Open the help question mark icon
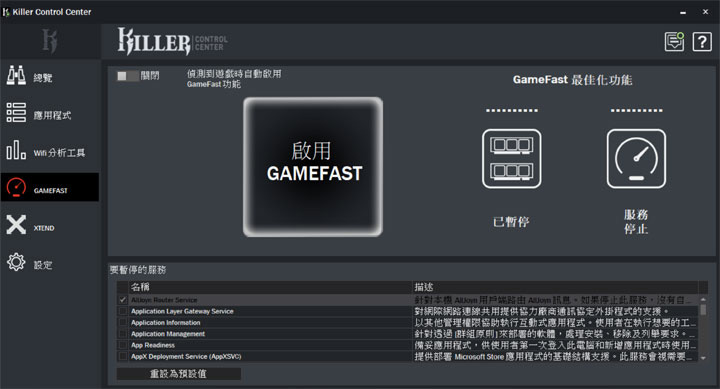This screenshot has width=720, height=389. click(x=702, y=42)
